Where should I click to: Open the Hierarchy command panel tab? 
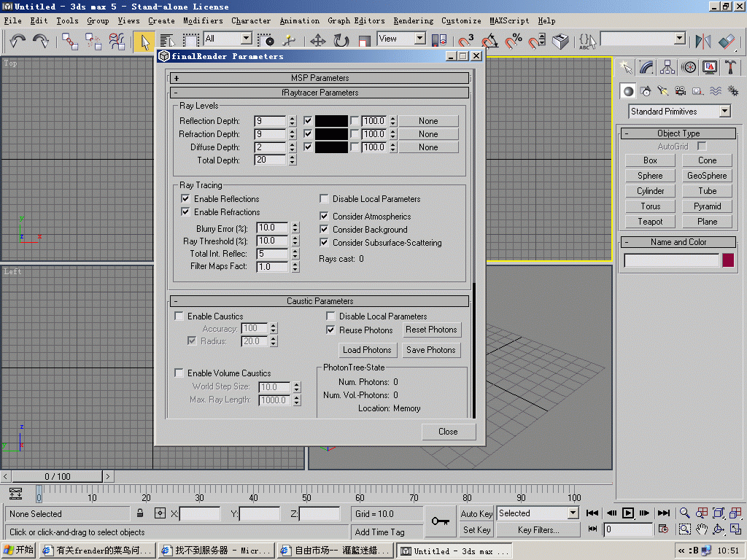pyautogui.click(x=667, y=67)
